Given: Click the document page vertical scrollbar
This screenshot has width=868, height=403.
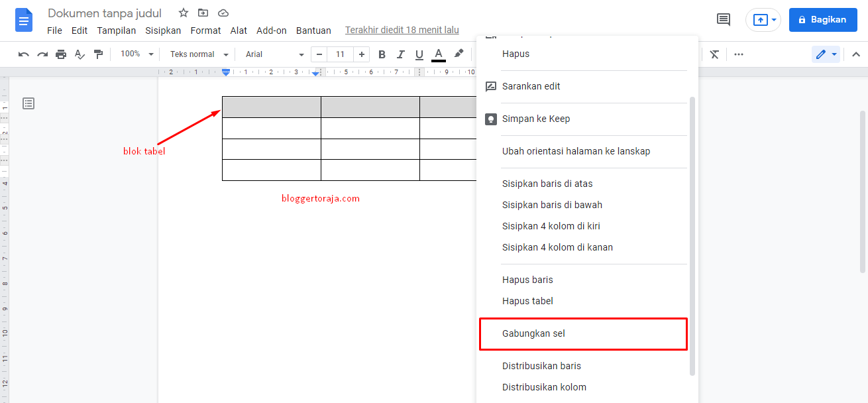Looking at the screenshot, I should 863,192.
